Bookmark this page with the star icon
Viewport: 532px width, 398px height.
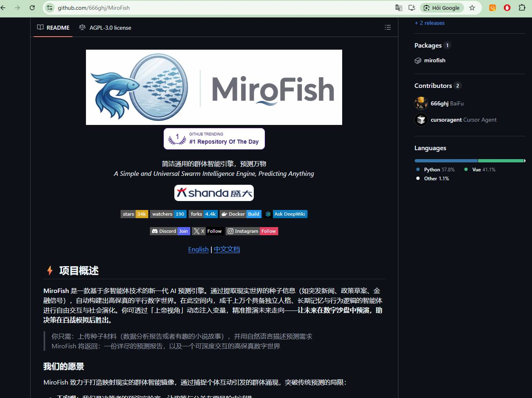click(x=472, y=8)
